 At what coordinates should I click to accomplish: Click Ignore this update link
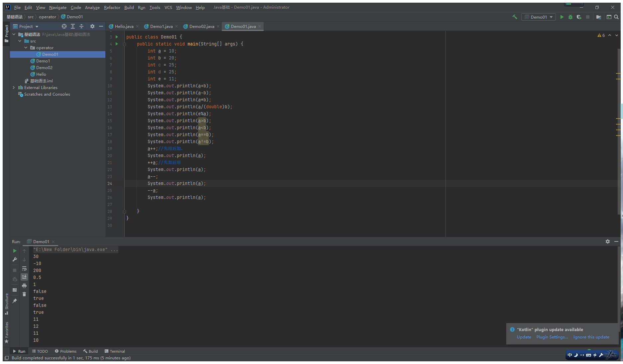click(591, 337)
